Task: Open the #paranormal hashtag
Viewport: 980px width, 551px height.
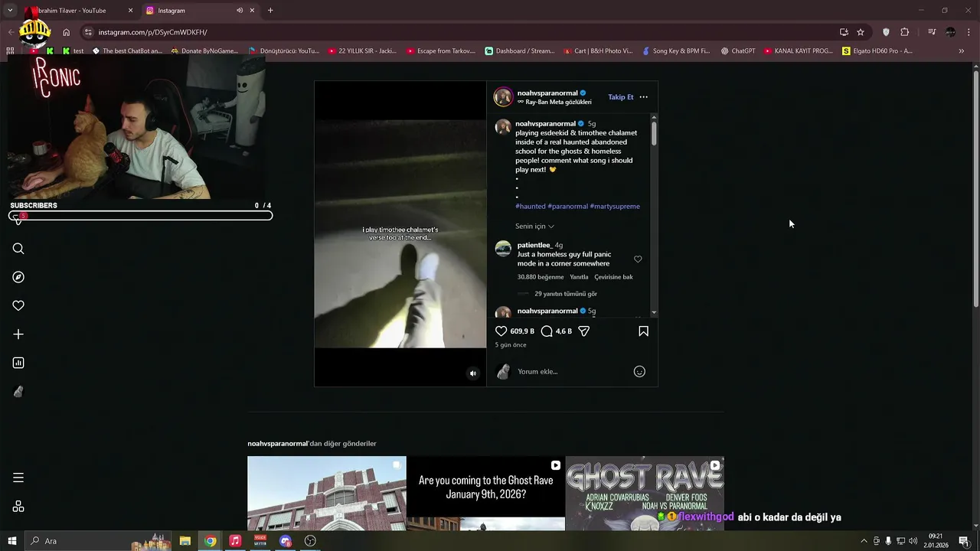Action: coord(568,207)
